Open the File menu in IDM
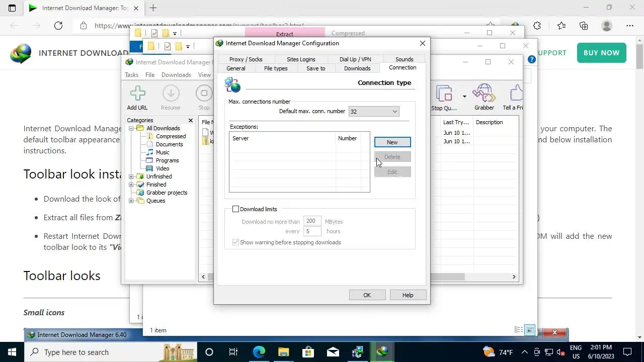Viewport: 644px width, 362px height. click(150, 75)
